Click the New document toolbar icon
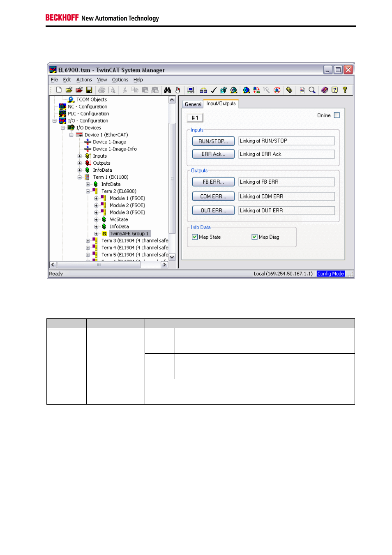This screenshot has width=392, height=555. (x=59, y=90)
